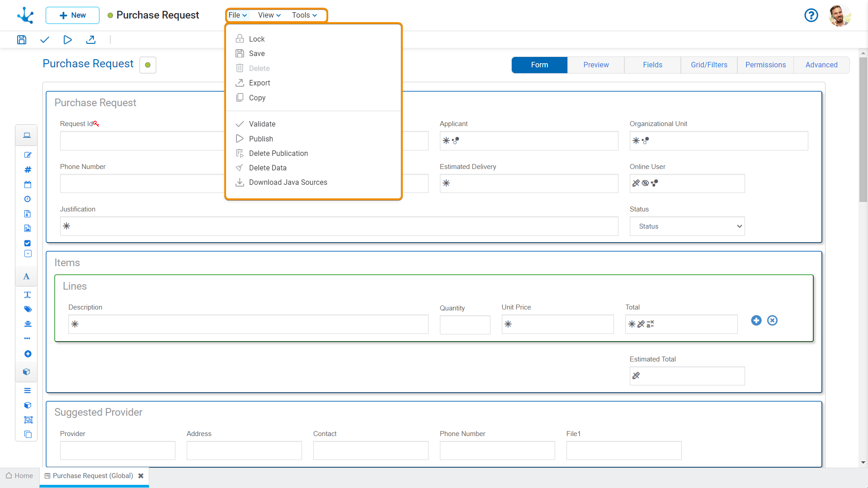Select the checkbox field element in sidebar
Image resolution: width=868 pixels, height=488 pixels.
tap(28, 243)
